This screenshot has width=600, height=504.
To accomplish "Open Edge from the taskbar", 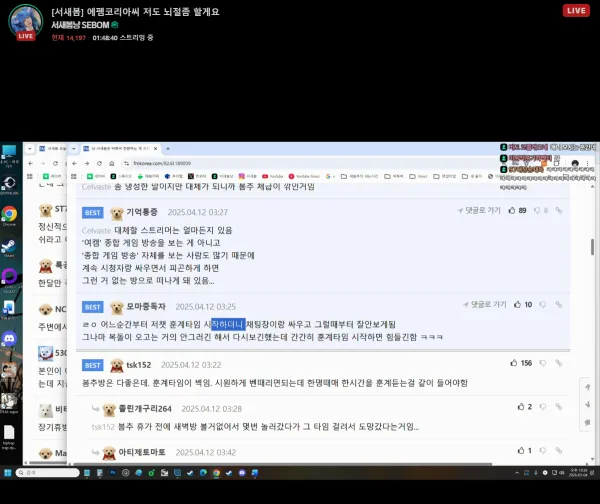I will [203, 473].
